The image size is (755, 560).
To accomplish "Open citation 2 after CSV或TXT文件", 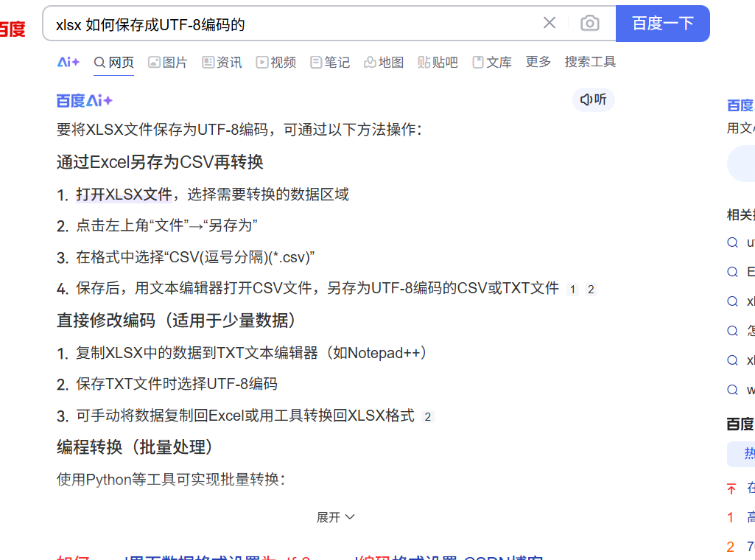I will pos(591,290).
